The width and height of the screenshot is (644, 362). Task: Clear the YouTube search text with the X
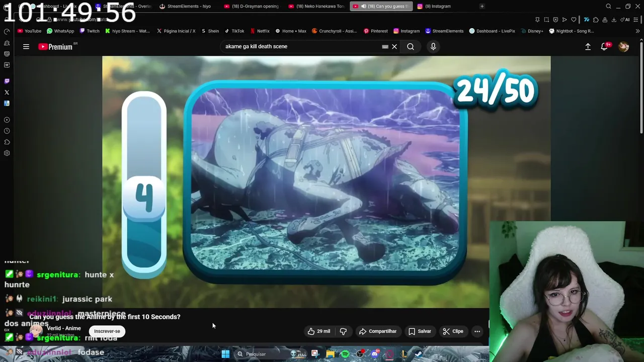tap(394, 47)
